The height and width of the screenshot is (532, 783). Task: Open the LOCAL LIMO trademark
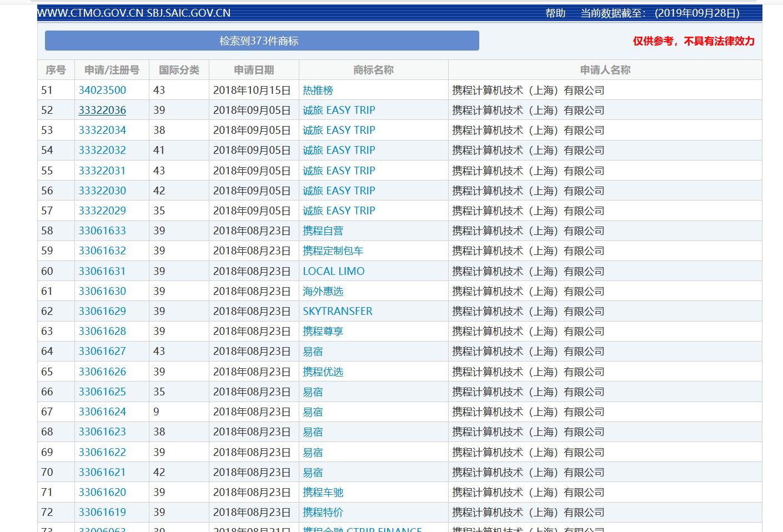click(x=333, y=271)
